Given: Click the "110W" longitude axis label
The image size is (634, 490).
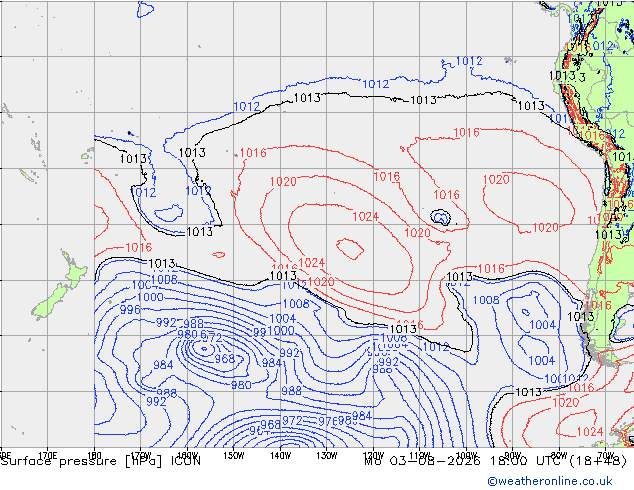Looking at the screenshot, I should [420, 455].
